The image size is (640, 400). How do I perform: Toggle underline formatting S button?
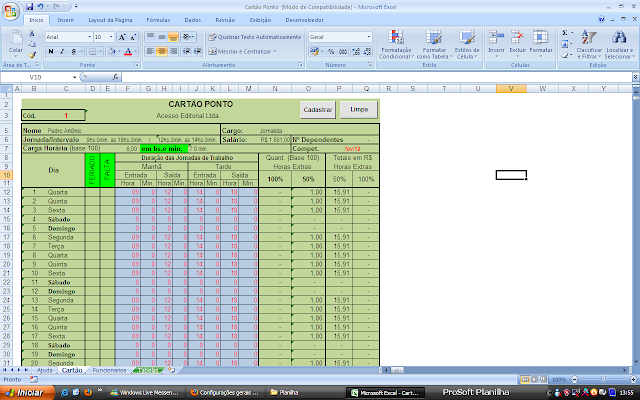click(x=73, y=51)
